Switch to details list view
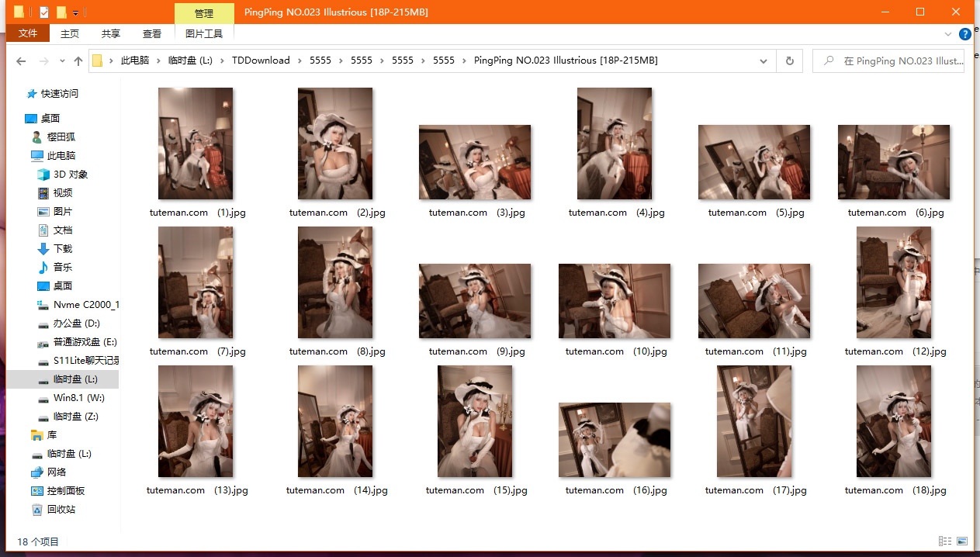This screenshot has width=980, height=557. pos(945,541)
